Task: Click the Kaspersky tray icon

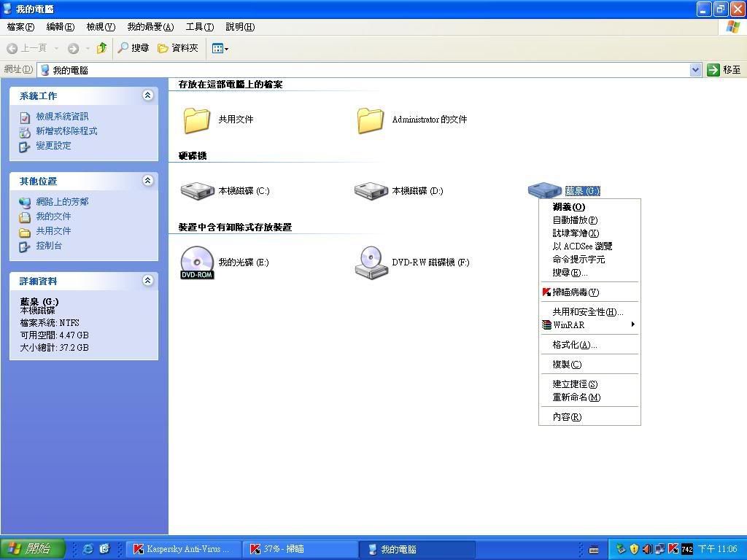Action: pos(673,549)
